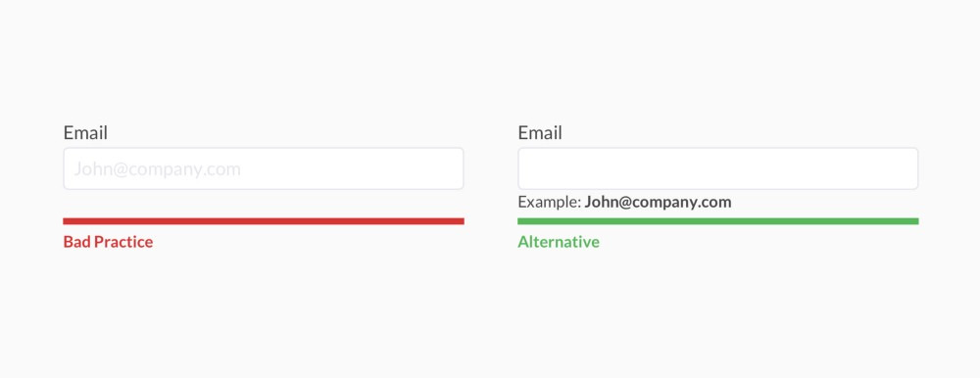Click the right end of the empty Email field
This screenshot has width=980, height=378.
(907, 168)
